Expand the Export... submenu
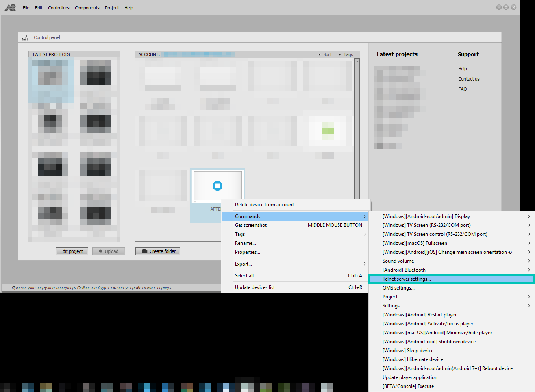The width and height of the screenshot is (535, 392). [x=365, y=264]
